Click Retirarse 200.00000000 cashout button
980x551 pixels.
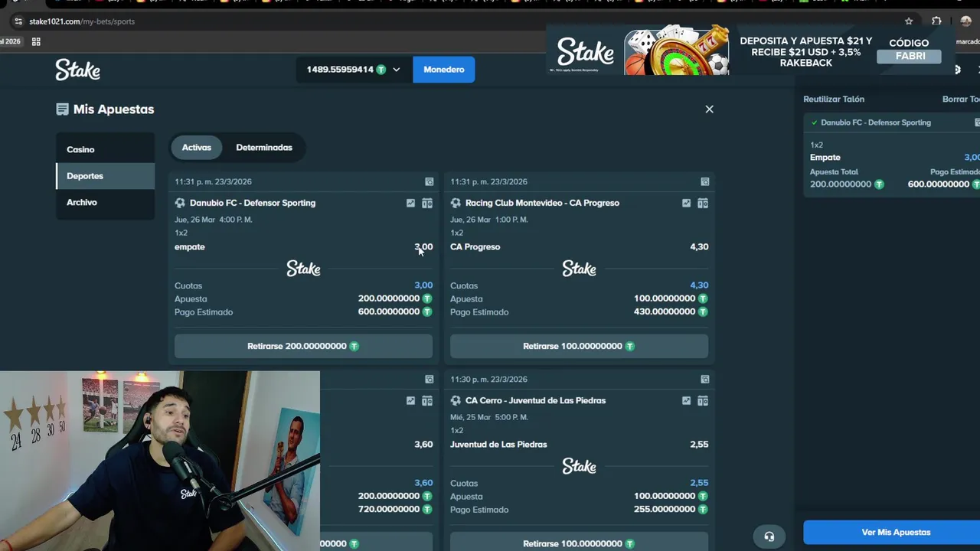[303, 346]
